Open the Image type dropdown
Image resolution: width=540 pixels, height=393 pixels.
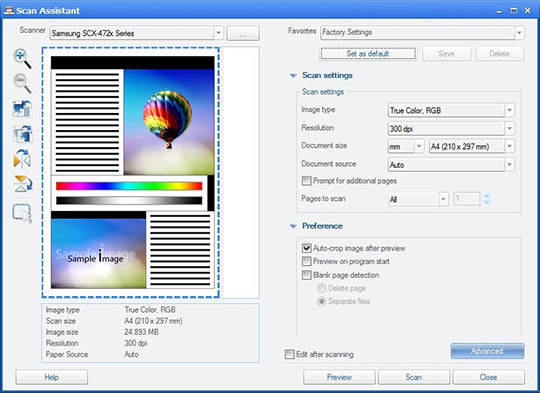[x=451, y=110]
